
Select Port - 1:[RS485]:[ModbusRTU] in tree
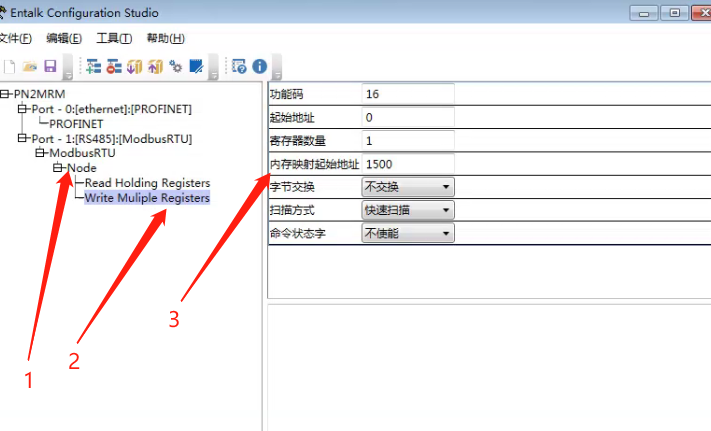pos(112,139)
